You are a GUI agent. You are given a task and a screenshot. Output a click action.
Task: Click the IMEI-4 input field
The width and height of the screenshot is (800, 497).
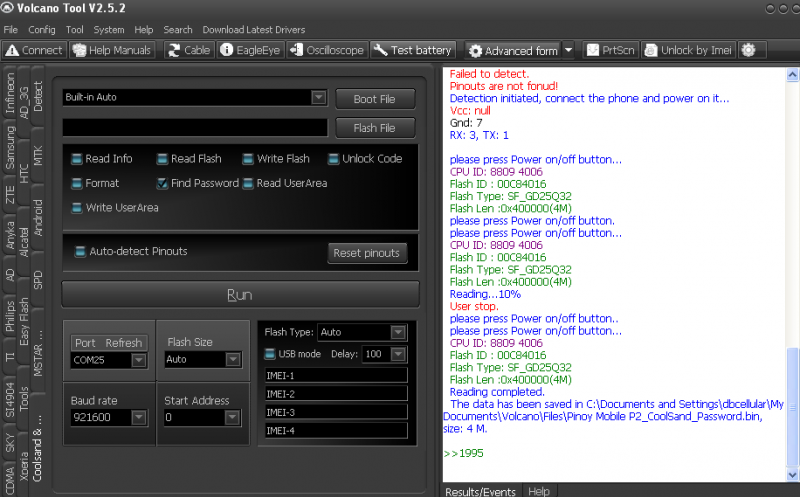[x=336, y=431]
